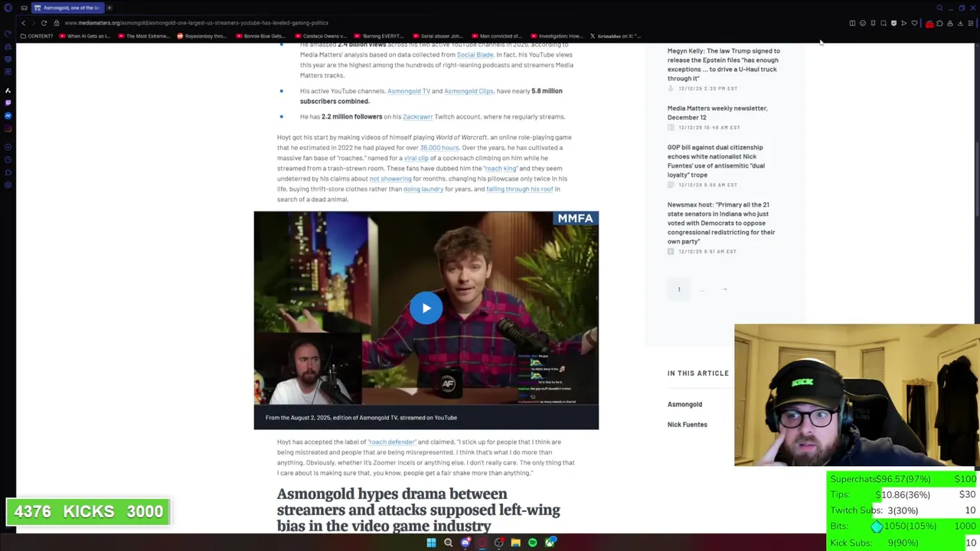Click the address bar padlock icon
This screenshot has height=551, width=980.
[x=57, y=23]
